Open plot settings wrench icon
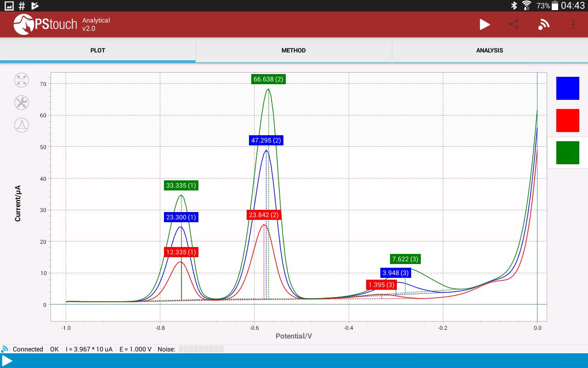This screenshot has width=588, height=368. click(x=22, y=103)
